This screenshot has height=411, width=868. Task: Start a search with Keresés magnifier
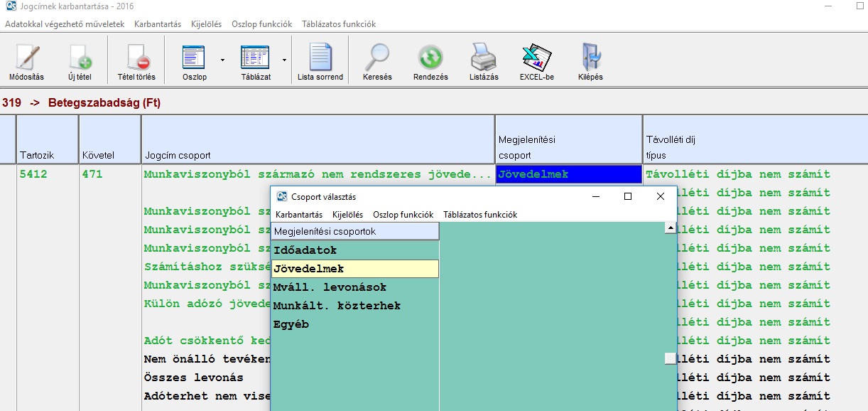point(377,57)
